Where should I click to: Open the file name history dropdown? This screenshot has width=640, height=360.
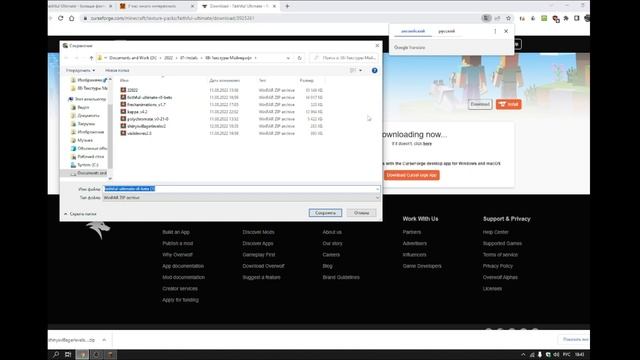coord(377,189)
